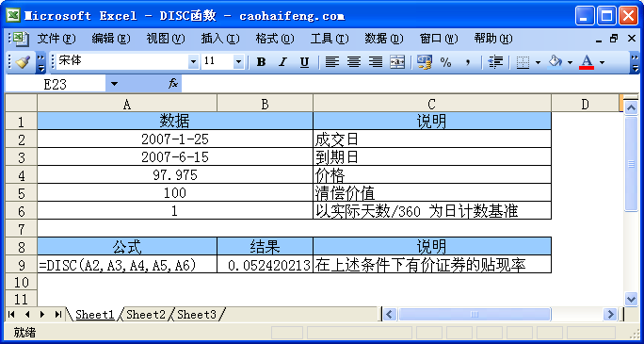The height and width of the screenshot is (344, 644).
Task: Click the Format Painter brush icon
Action: [22, 62]
